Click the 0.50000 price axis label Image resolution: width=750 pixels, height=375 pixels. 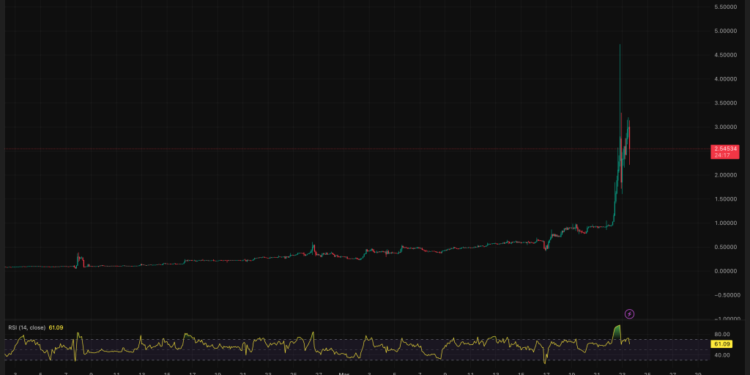(725, 247)
